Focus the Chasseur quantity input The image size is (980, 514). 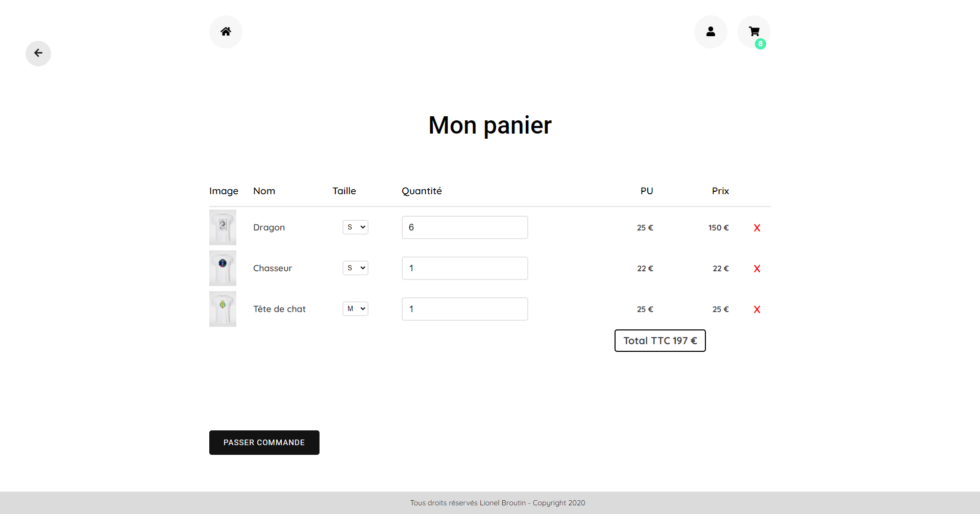[x=464, y=268]
